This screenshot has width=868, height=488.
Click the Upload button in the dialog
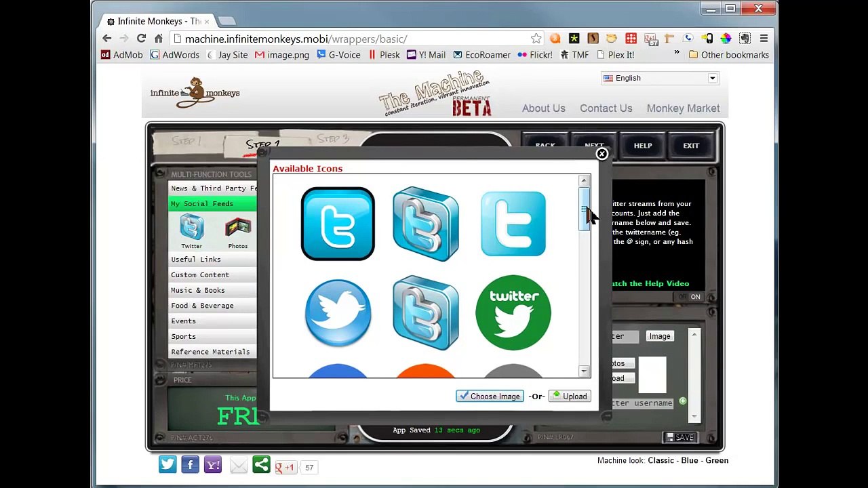569,396
